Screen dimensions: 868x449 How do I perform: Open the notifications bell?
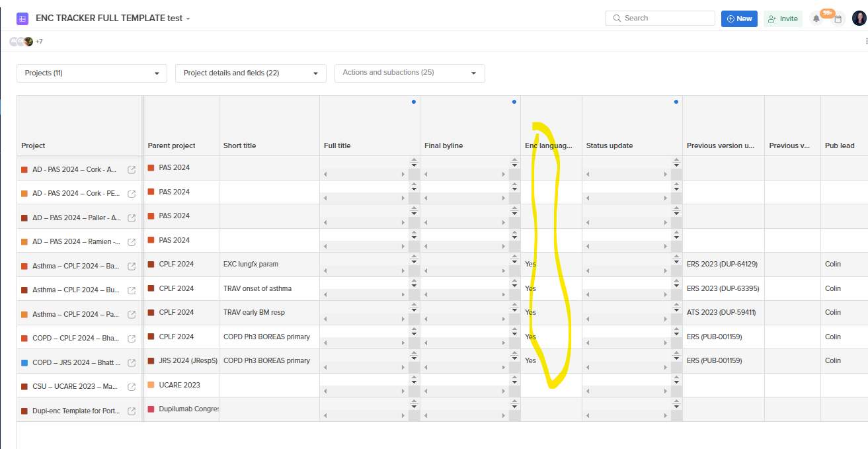816,19
